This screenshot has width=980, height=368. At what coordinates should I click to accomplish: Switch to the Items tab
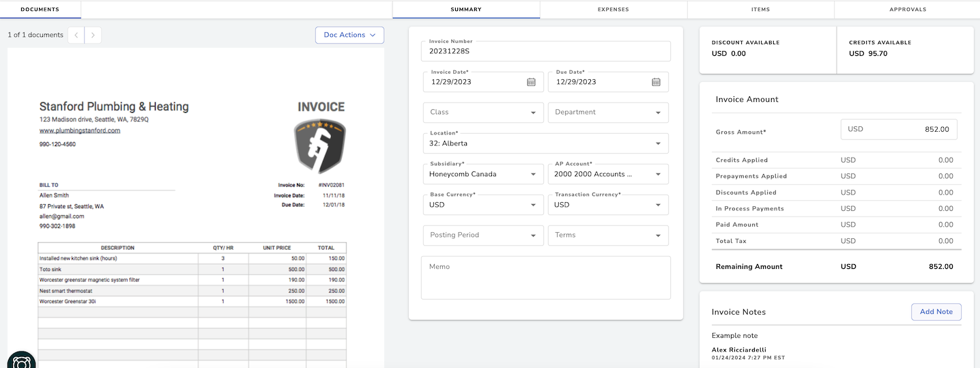pyautogui.click(x=760, y=10)
